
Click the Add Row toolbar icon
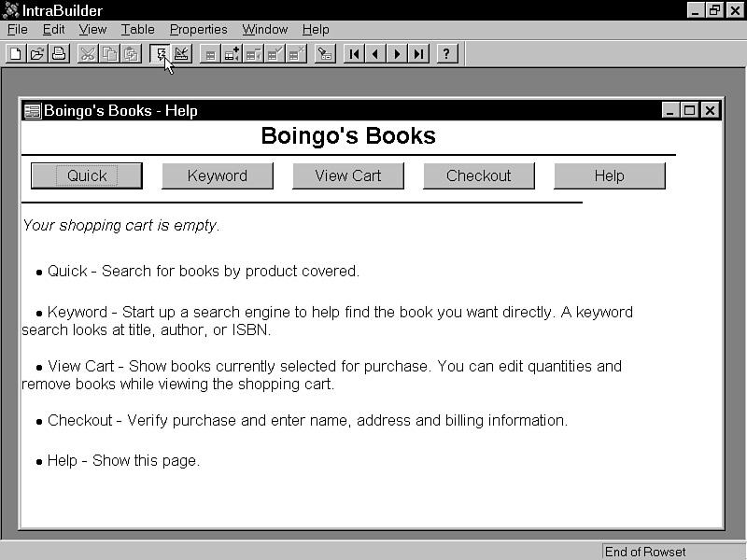coord(232,53)
